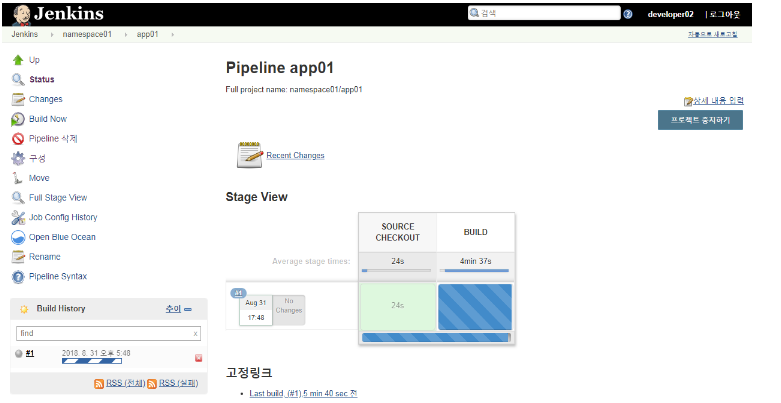This screenshot has height=403, width=781.
Task: Click the #1 build badge in Stage View
Action: (238, 293)
